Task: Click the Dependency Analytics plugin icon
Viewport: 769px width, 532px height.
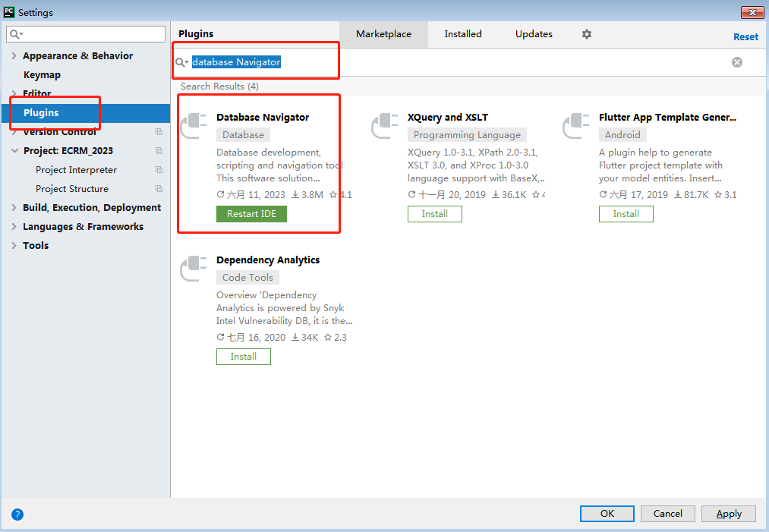Action: 194,268
